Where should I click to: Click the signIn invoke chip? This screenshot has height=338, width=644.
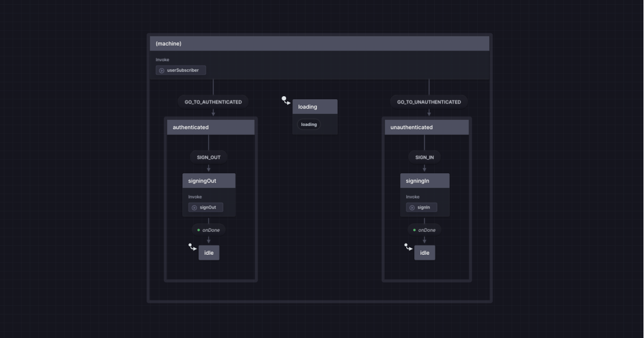tap(422, 208)
